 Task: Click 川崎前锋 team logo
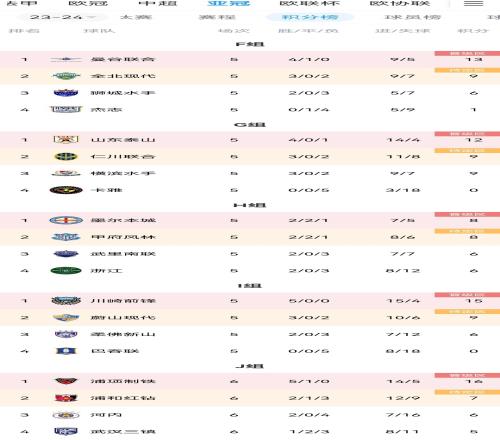66,301
